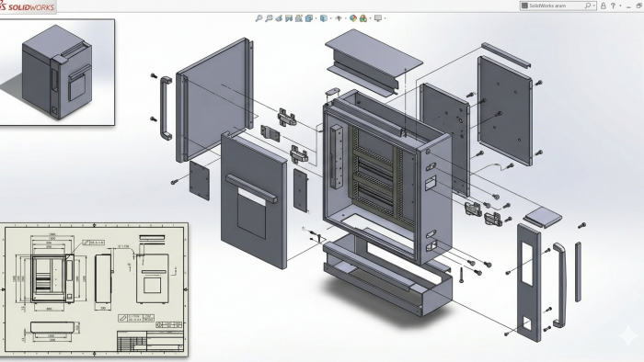This screenshot has height=362, width=644.
Task: Click the SolidWorks logo
Action: (x=27, y=6)
